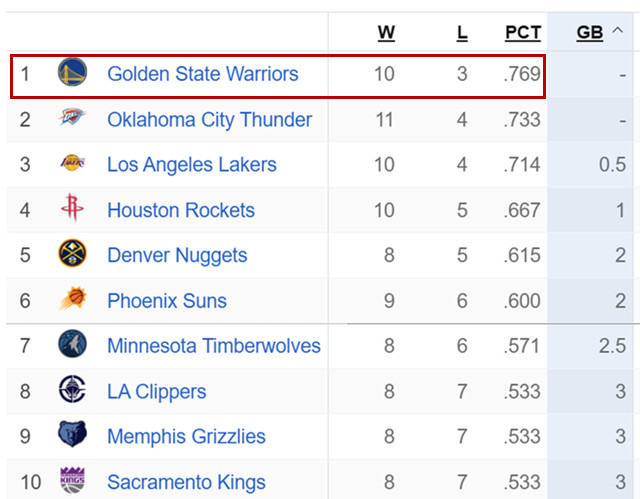Open the Los Angeles Lakers team link

tap(192, 165)
